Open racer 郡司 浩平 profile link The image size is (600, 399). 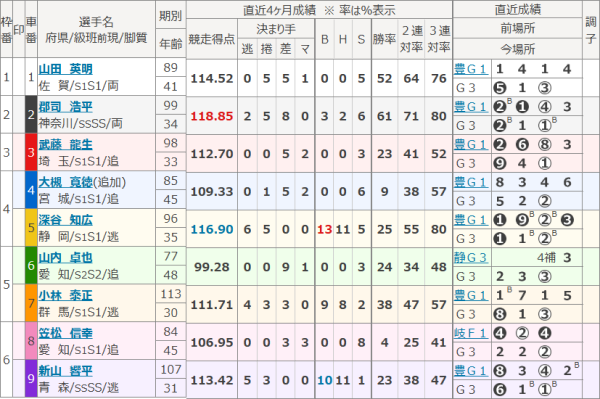(65, 107)
